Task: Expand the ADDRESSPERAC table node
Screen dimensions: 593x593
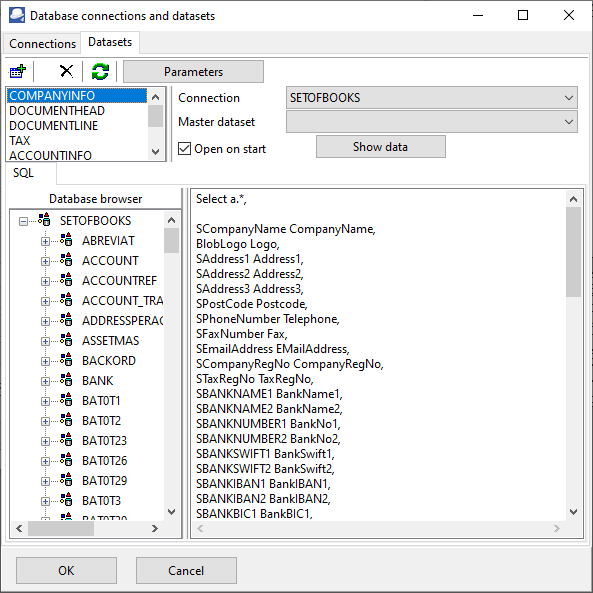Action: [x=45, y=321]
